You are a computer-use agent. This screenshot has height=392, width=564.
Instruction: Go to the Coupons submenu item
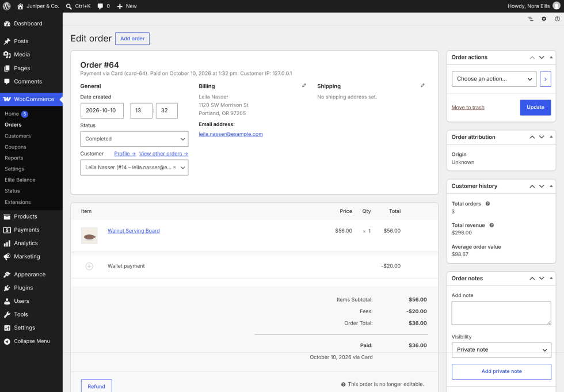(16, 147)
